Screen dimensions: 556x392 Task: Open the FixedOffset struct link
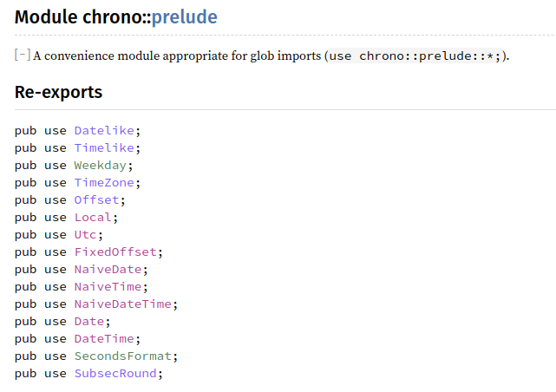pyautogui.click(x=115, y=252)
